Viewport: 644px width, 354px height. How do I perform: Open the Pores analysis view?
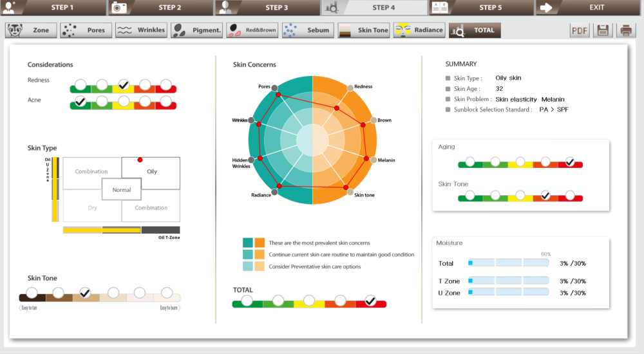coord(86,30)
